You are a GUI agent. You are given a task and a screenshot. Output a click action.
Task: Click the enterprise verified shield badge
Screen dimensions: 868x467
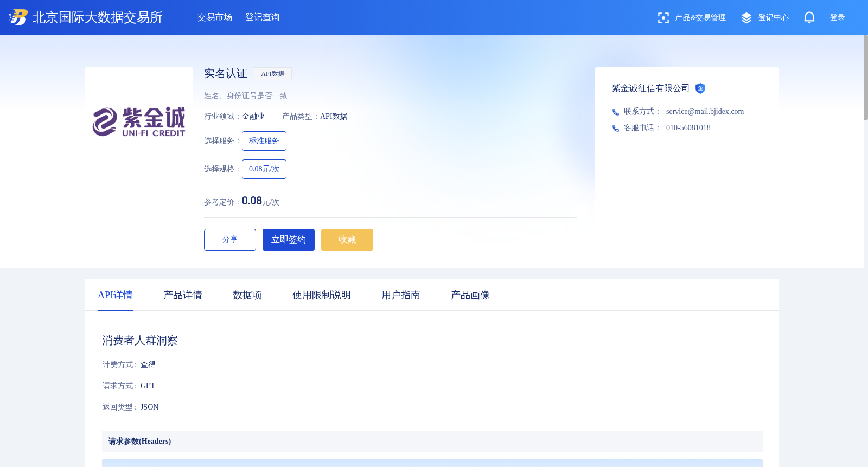point(700,88)
